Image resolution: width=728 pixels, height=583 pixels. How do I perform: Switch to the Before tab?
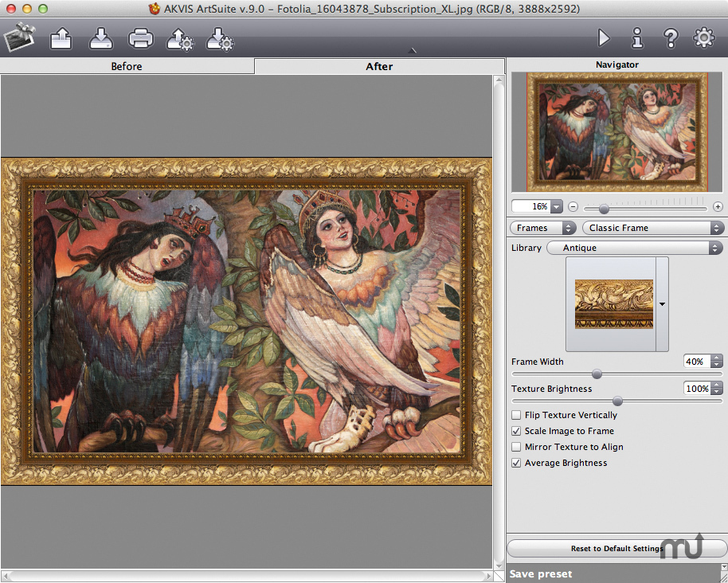[x=127, y=66]
